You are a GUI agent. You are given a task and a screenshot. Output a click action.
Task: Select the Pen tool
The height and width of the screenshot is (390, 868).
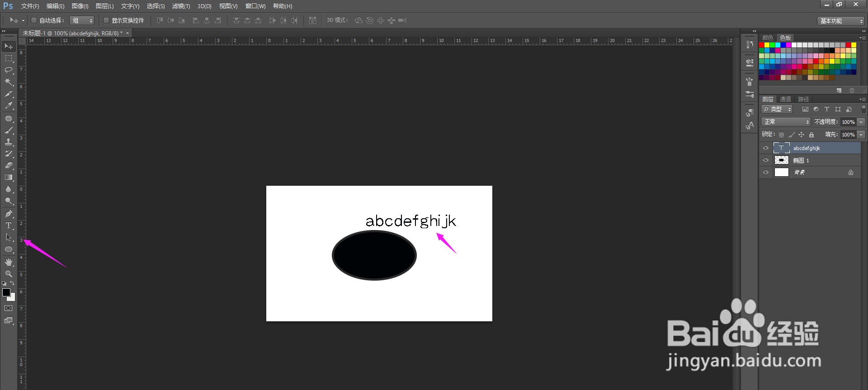(9, 214)
